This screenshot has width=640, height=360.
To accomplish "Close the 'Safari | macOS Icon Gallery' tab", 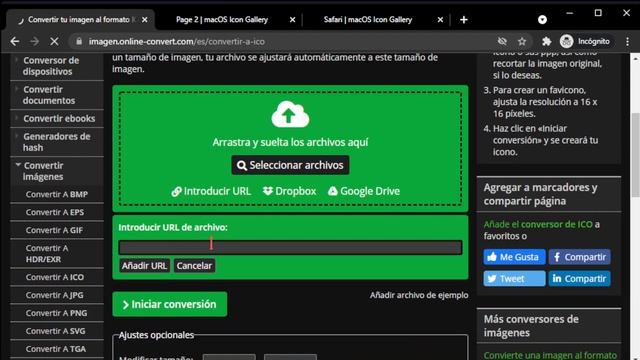I will [x=440, y=20].
